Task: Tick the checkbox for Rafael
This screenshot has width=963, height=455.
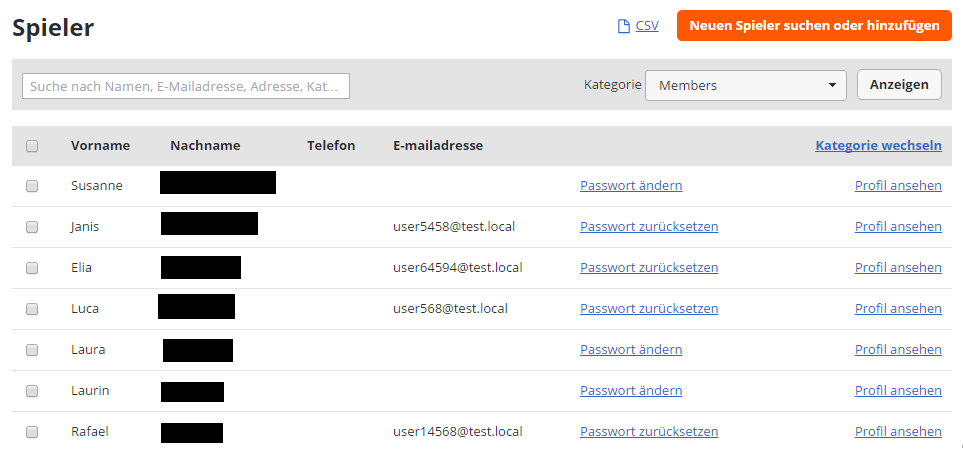Action: tap(32, 432)
